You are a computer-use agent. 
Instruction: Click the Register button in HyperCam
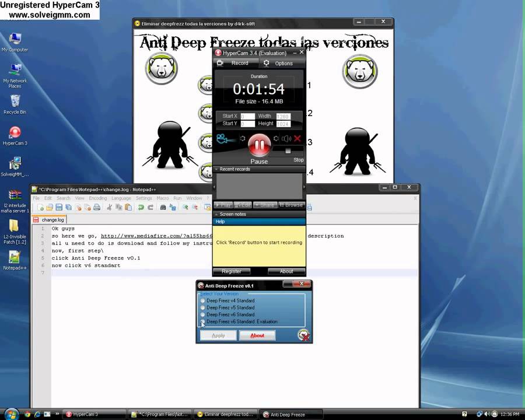[232, 271]
